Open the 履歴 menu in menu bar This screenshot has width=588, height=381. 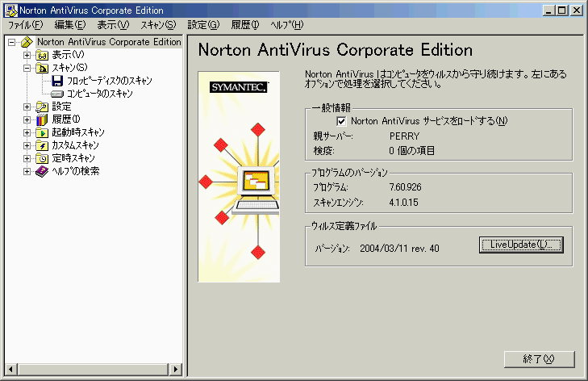[245, 25]
